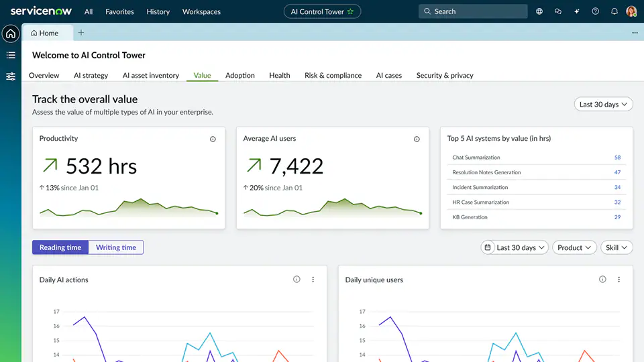Open the notifications bell

[614, 11]
